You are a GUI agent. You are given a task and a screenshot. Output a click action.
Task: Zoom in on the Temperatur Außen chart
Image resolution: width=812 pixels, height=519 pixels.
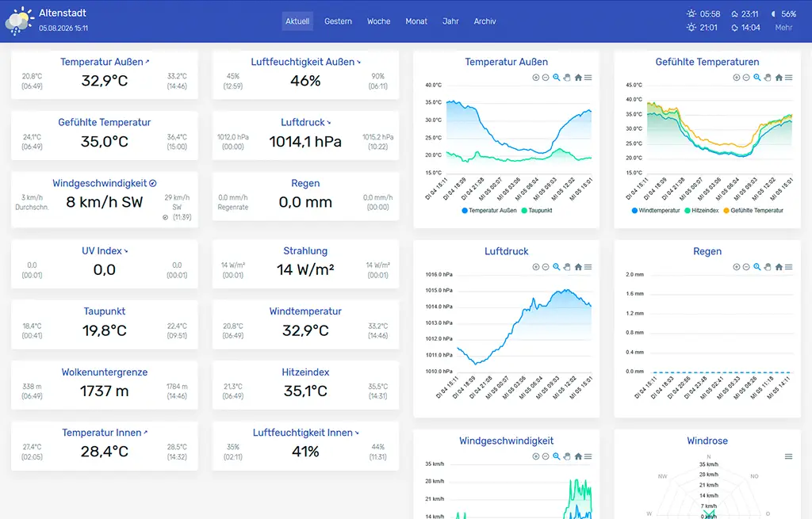coord(536,78)
